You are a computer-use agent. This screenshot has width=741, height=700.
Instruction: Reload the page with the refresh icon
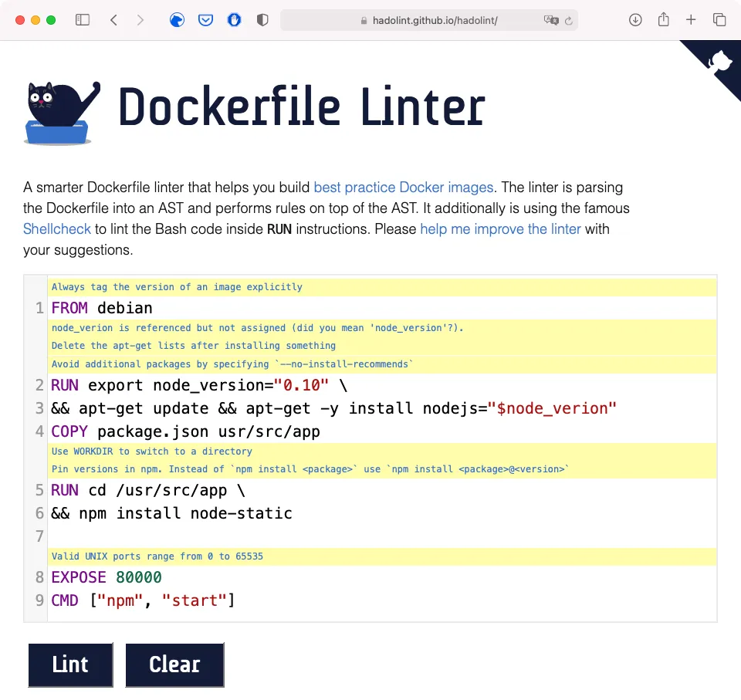point(569,20)
